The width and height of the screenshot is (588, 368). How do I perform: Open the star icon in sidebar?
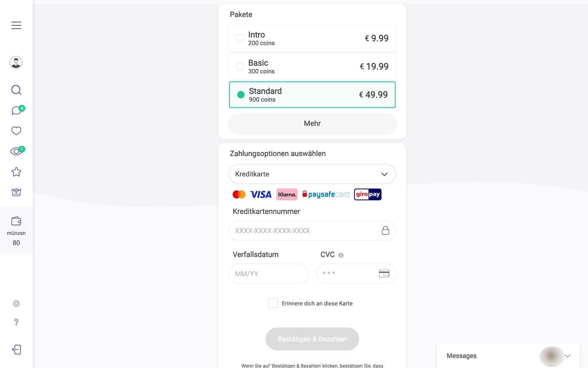[x=16, y=172]
